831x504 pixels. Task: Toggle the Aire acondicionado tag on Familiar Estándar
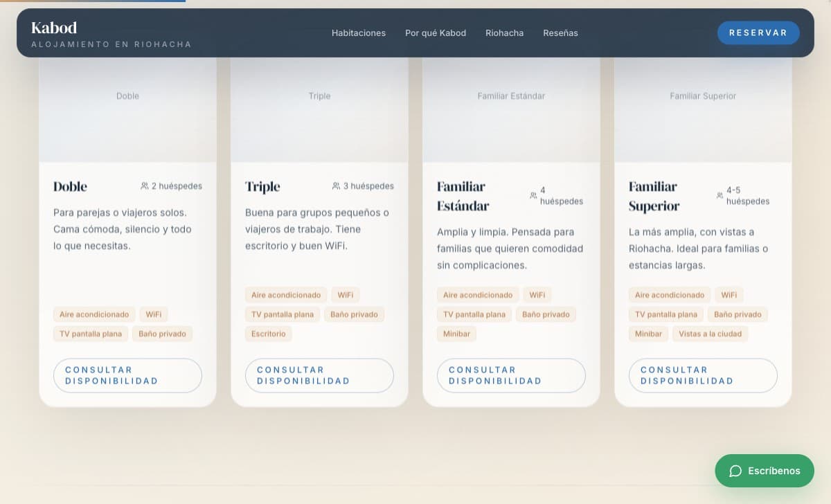(478, 294)
